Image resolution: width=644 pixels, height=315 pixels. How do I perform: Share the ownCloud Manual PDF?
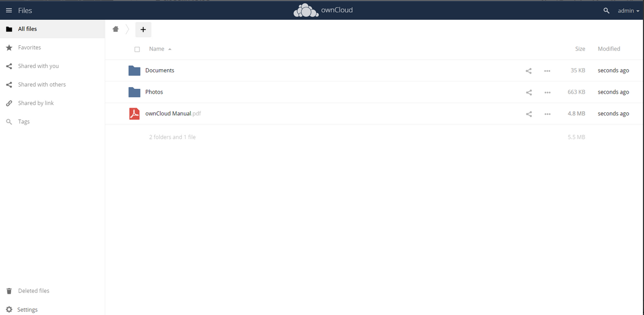tap(529, 114)
